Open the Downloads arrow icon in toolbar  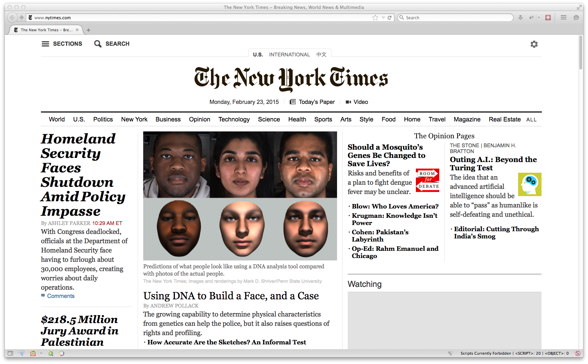pyautogui.click(x=521, y=18)
